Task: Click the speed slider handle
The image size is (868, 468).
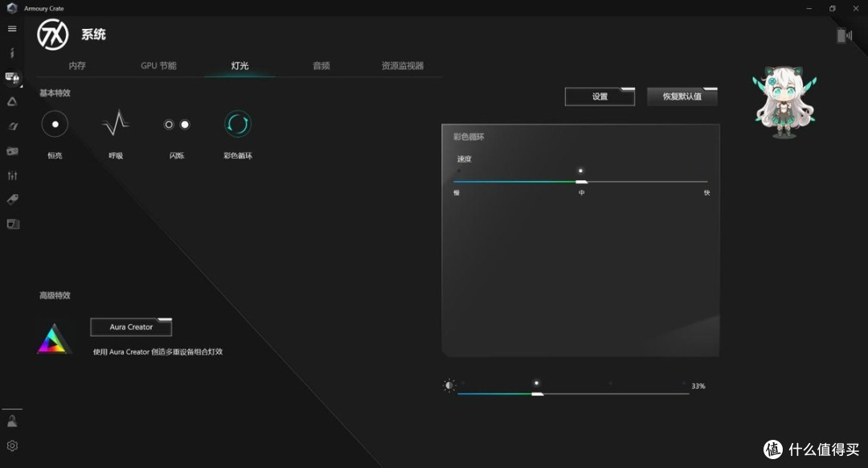Action: 581,182
